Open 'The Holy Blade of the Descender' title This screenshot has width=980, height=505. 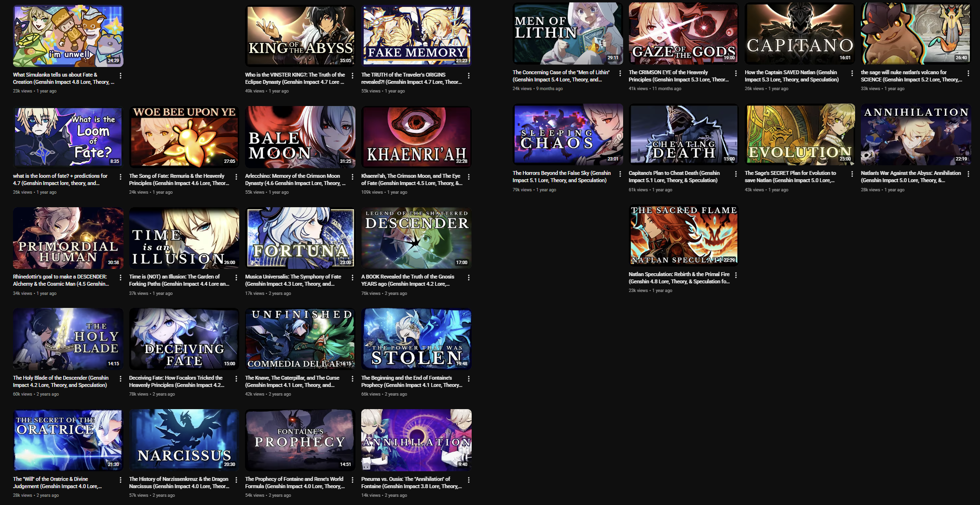coord(61,381)
